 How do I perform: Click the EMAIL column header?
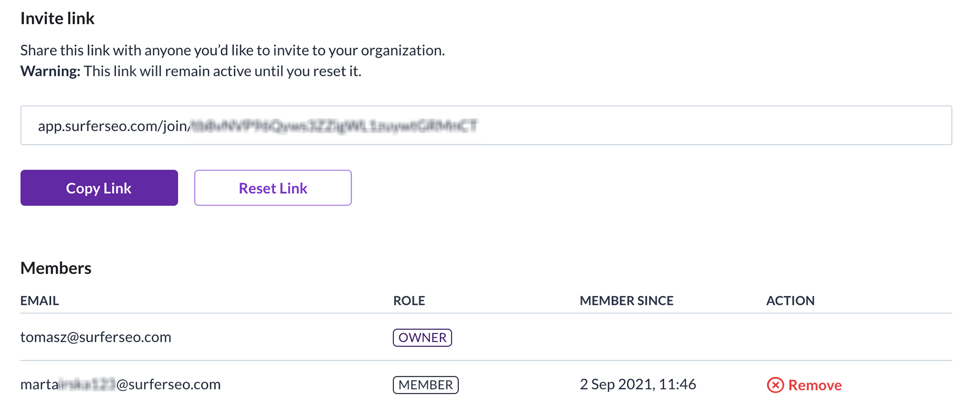click(40, 301)
